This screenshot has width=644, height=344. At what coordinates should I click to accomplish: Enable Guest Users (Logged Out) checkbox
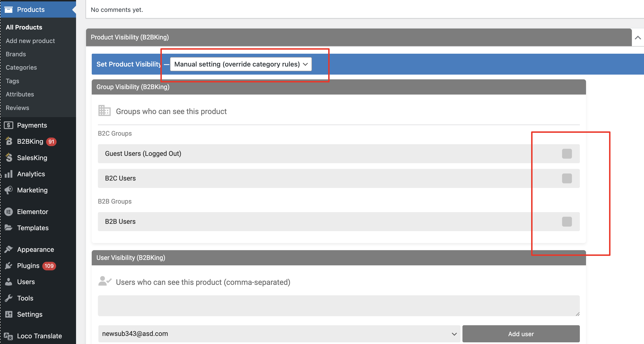pos(567,153)
